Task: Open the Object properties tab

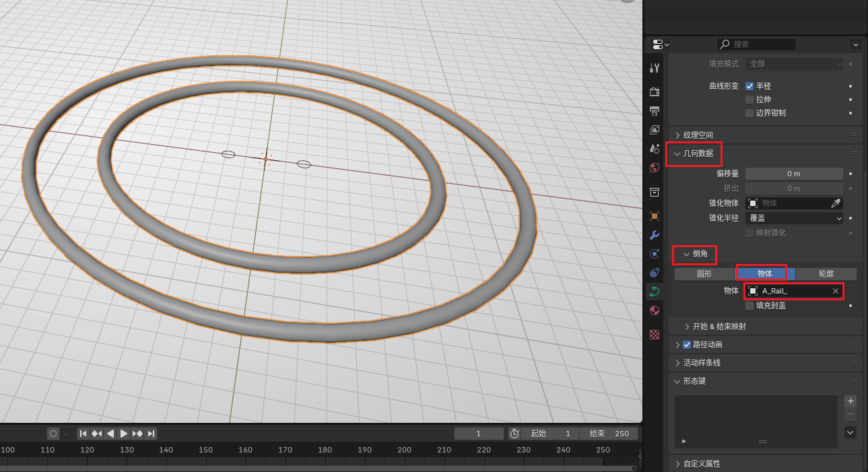Action: point(654,216)
